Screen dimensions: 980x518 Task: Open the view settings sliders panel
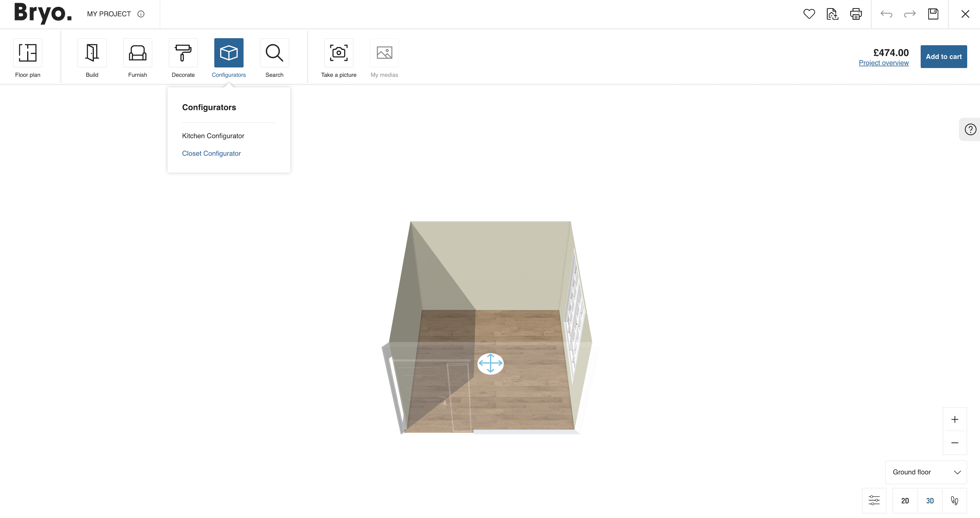874,500
